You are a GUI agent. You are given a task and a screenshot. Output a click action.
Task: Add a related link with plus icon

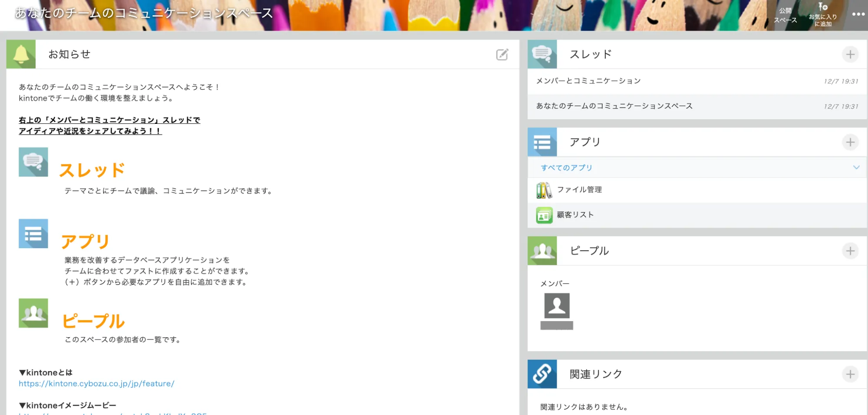pyautogui.click(x=850, y=374)
